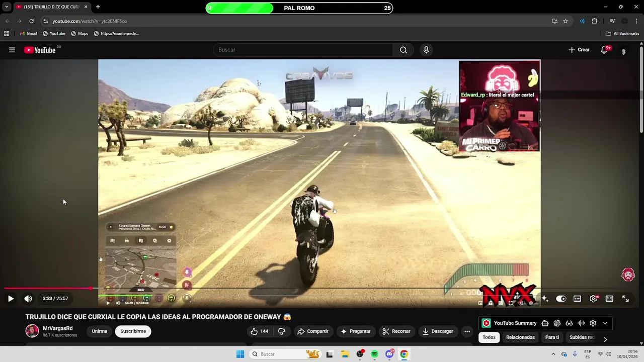The image size is (644, 362).
Task: Click the Suscribirme button
Action: pyautogui.click(x=133, y=331)
